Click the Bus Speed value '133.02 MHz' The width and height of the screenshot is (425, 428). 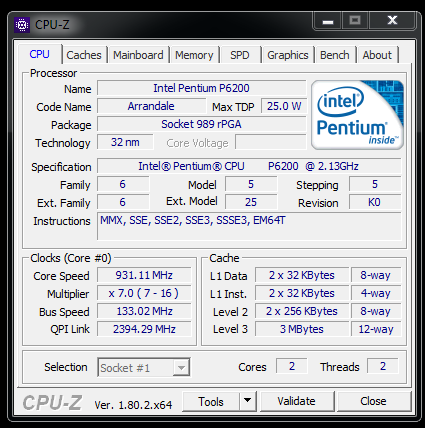click(x=144, y=311)
